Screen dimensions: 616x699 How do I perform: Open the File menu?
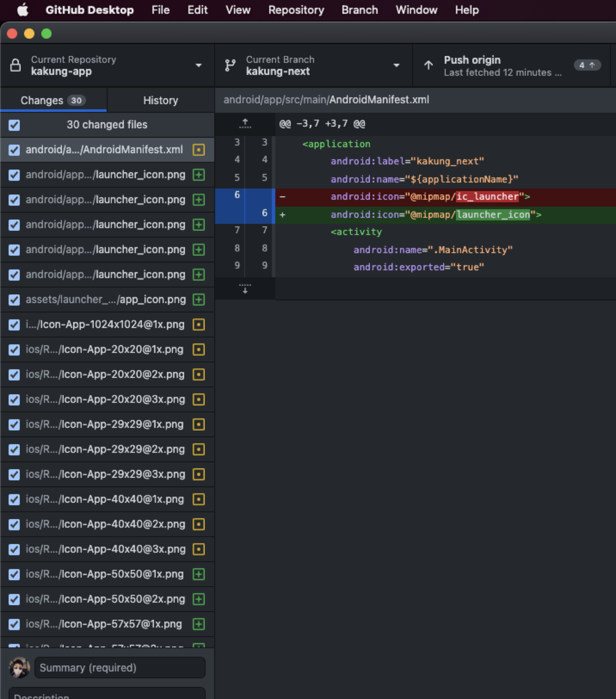pos(161,10)
